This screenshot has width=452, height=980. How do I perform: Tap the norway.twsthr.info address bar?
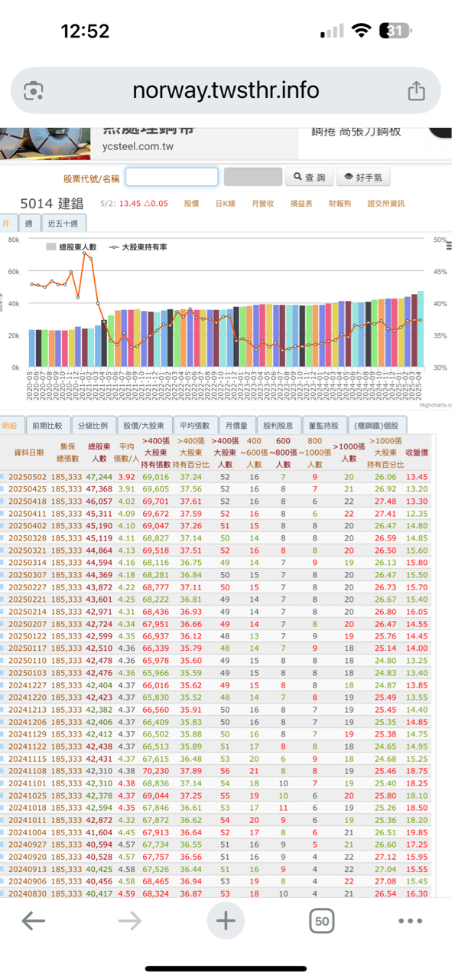coord(226,91)
